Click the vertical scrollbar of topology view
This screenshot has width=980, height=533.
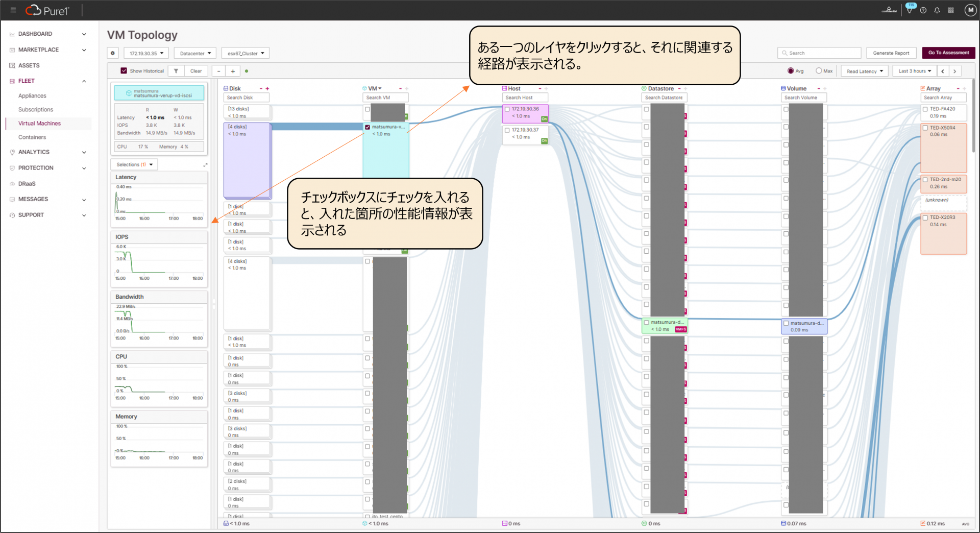point(973,117)
